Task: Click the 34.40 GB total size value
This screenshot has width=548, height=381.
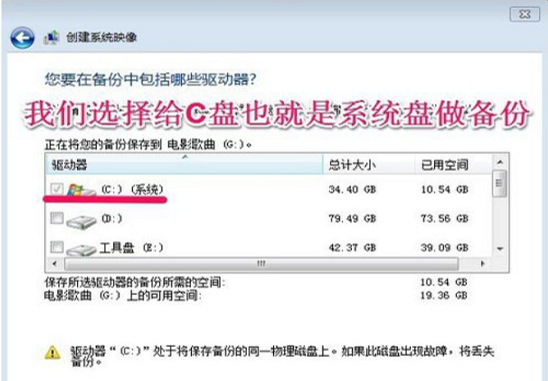Action: 352,189
